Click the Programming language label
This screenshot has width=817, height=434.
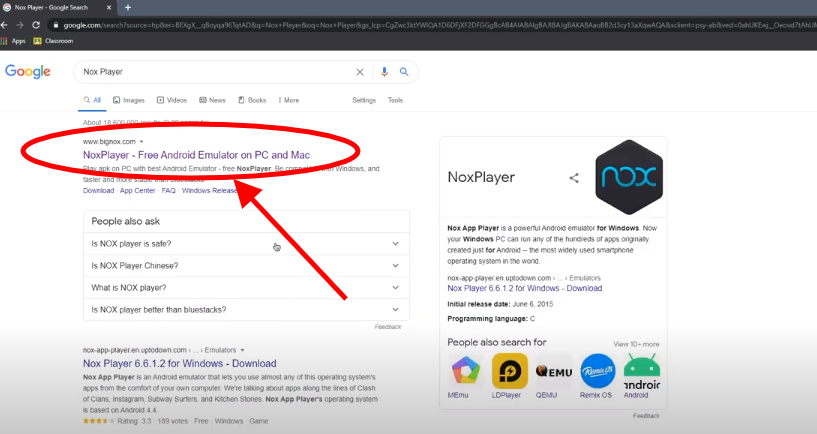tap(487, 318)
